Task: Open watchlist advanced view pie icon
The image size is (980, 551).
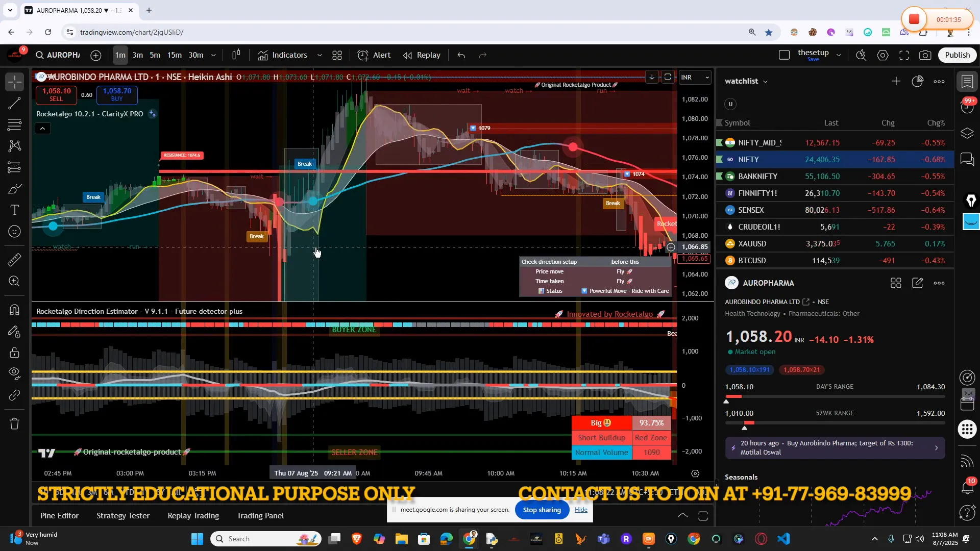Action: pyautogui.click(x=918, y=81)
